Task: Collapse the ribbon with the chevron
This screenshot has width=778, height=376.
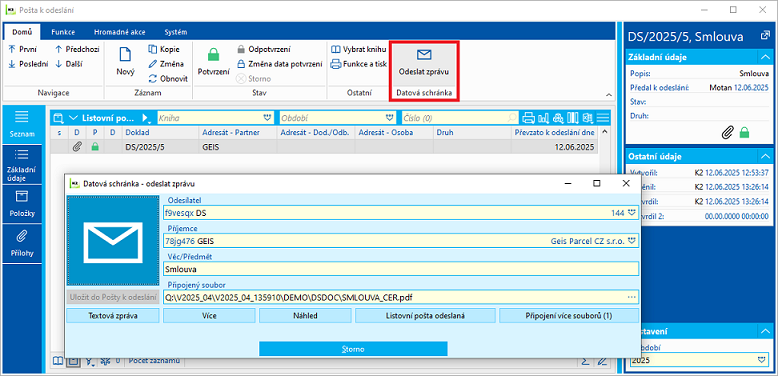Action: tap(608, 94)
